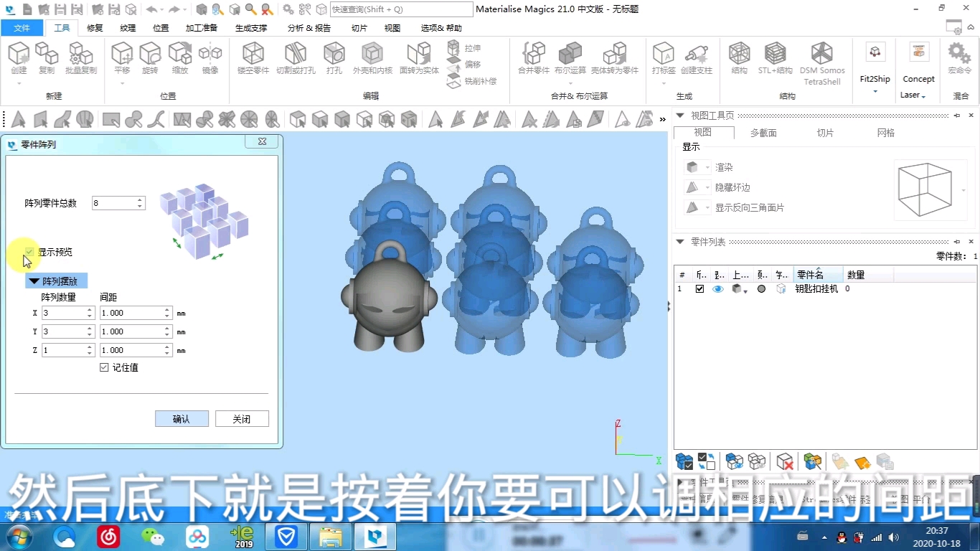Click the 确认 (OK) button
Image resolution: width=980 pixels, height=551 pixels.
tap(182, 419)
